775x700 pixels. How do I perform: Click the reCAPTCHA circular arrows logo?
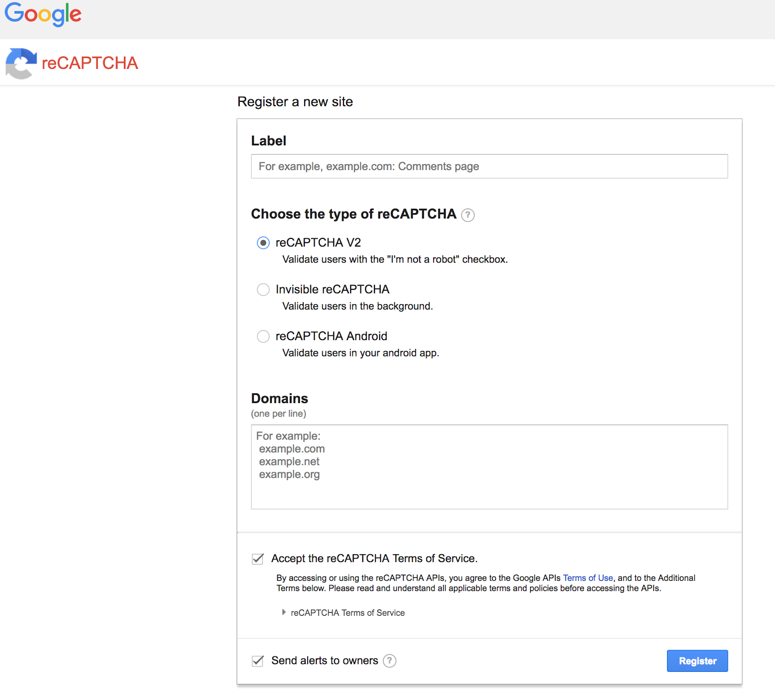[x=21, y=63]
